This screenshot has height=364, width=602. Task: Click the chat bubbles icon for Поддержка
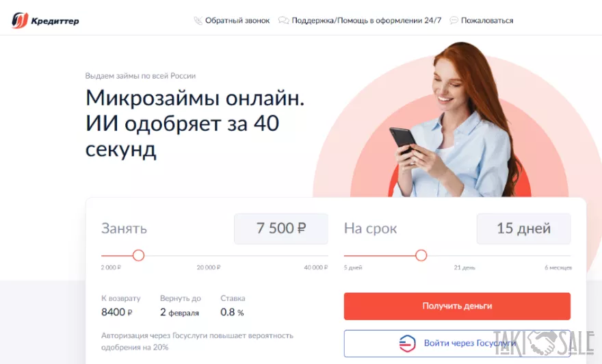(x=283, y=21)
